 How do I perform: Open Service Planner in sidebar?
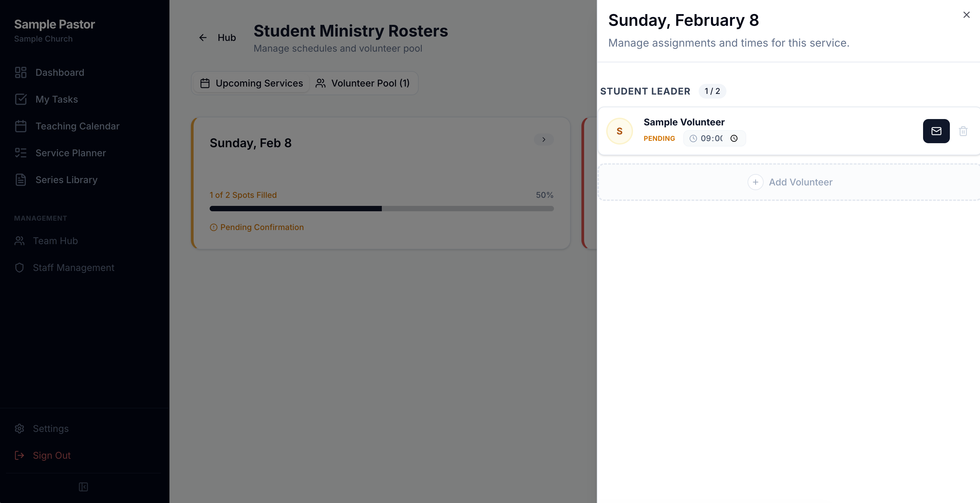pyautogui.click(x=70, y=153)
